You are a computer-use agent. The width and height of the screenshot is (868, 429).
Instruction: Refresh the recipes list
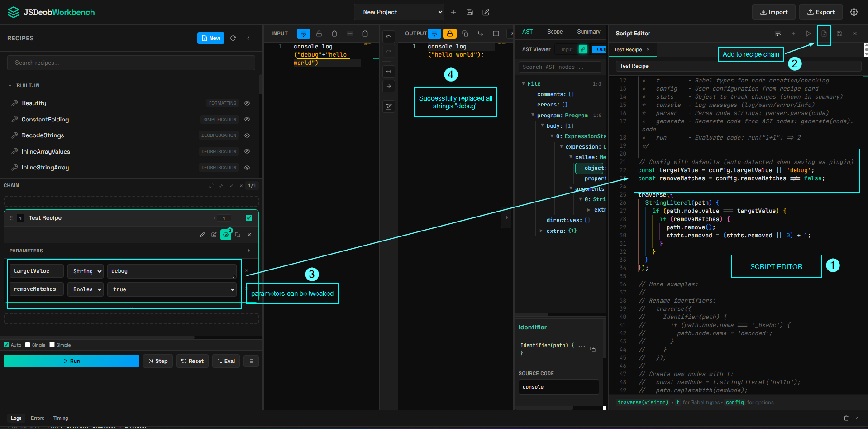coord(234,38)
